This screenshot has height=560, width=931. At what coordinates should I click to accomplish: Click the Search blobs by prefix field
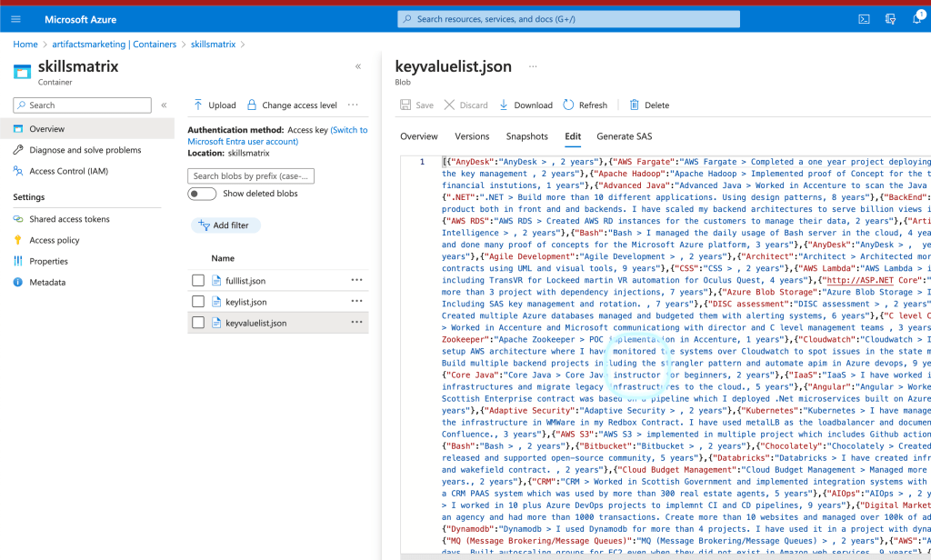(x=251, y=175)
